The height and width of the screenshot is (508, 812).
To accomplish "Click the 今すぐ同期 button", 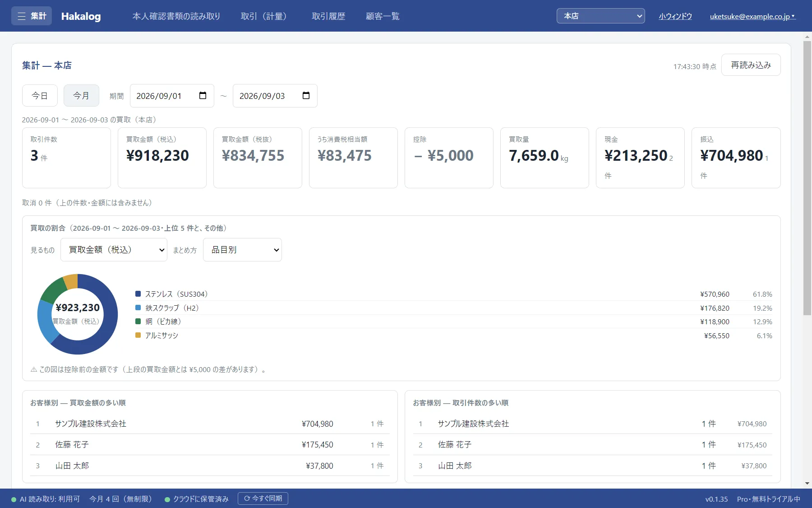I will coord(263,499).
